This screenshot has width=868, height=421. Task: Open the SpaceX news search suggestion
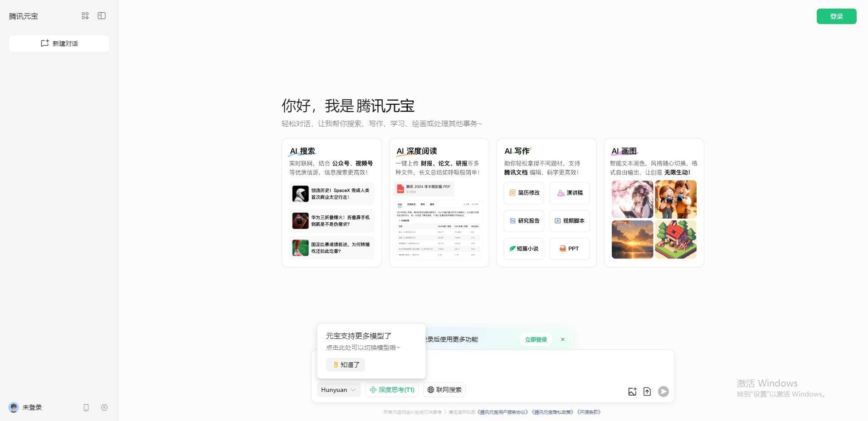click(332, 194)
